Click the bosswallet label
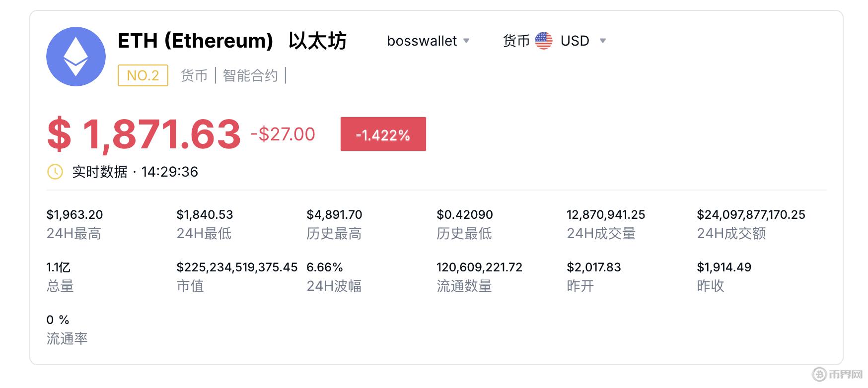 [x=422, y=41]
